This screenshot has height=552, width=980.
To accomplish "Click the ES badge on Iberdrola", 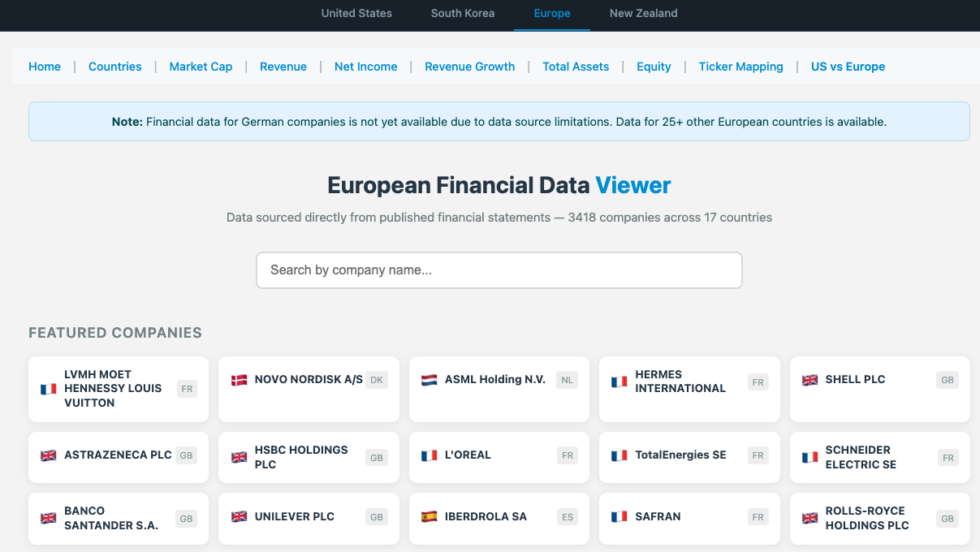I will (x=567, y=516).
